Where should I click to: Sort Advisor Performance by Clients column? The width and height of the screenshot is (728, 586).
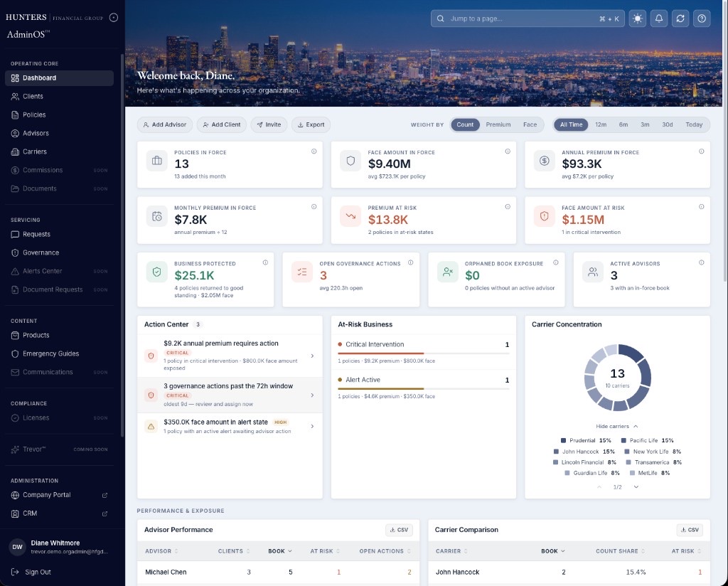point(234,551)
